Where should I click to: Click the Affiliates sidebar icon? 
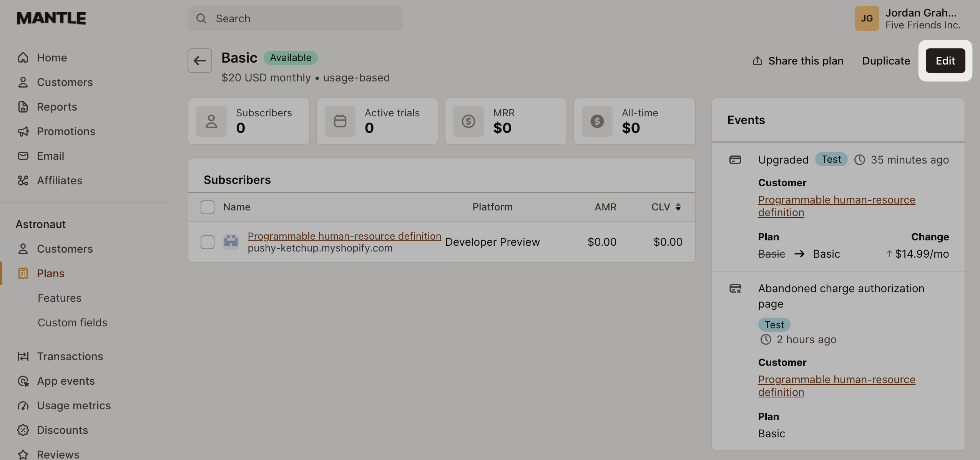(23, 180)
